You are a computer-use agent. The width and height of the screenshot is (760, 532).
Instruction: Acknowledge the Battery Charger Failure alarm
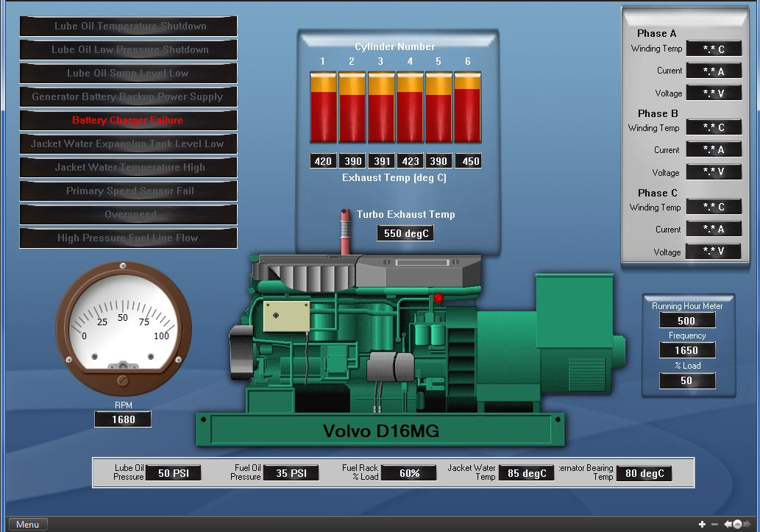tap(129, 120)
